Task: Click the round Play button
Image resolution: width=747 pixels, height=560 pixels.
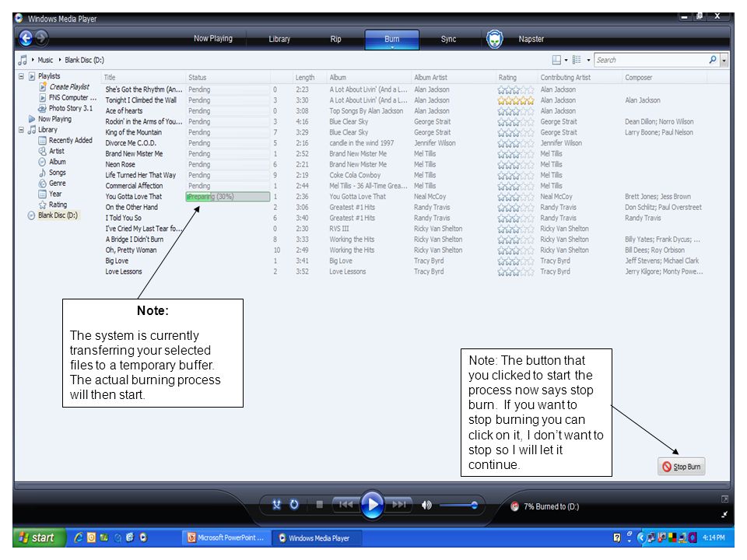Action: (x=372, y=504)
